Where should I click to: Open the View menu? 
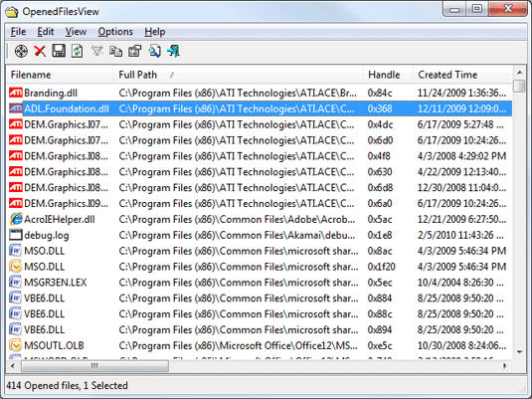point(76,32)
